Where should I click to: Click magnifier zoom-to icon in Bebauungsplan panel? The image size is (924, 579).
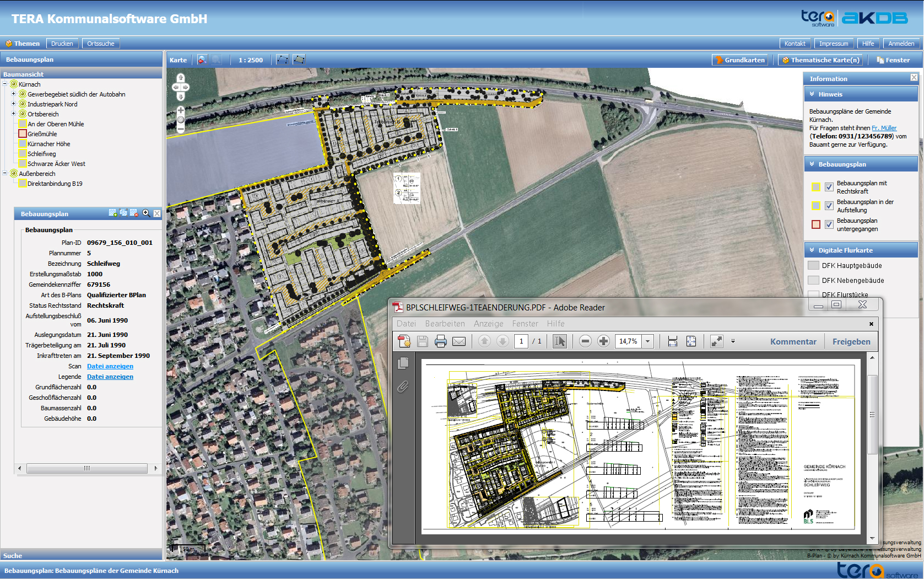(x=146, y=213)
